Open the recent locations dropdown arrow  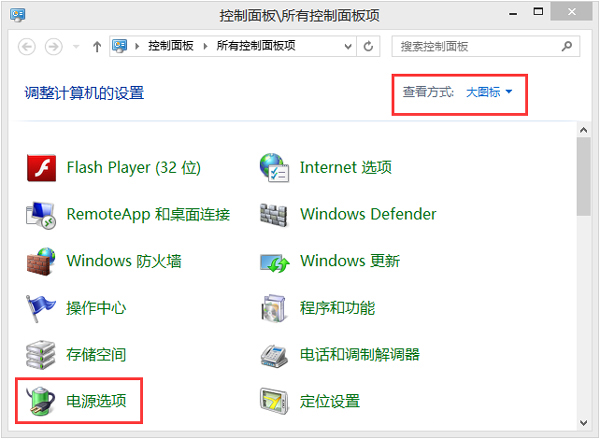click(76, 47)
